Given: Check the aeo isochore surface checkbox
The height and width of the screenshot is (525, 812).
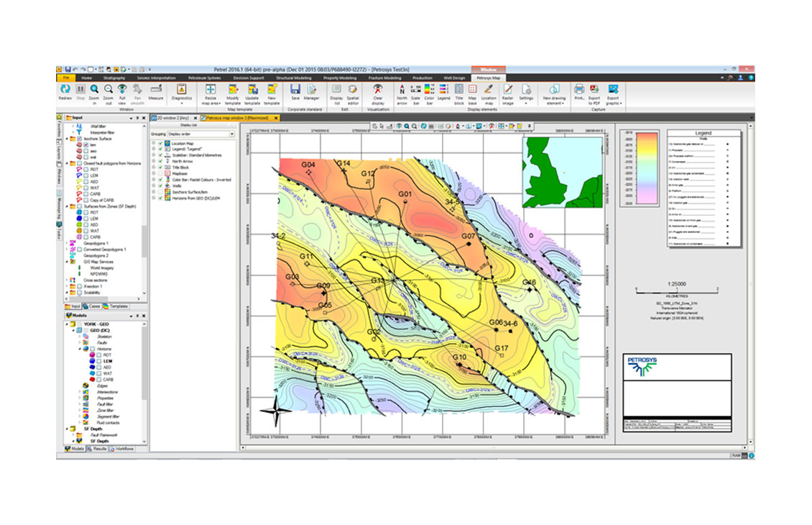Looking at the screenshot, I should point(86,151).
